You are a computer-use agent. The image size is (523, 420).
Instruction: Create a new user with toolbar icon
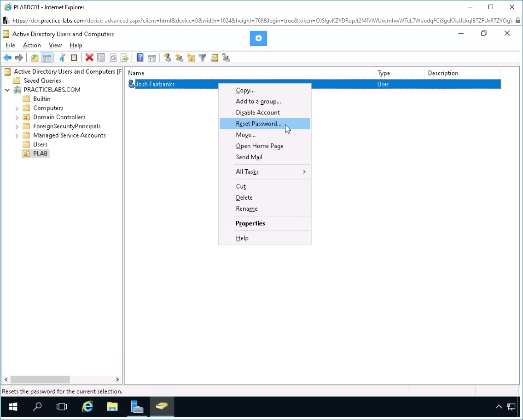168,58
